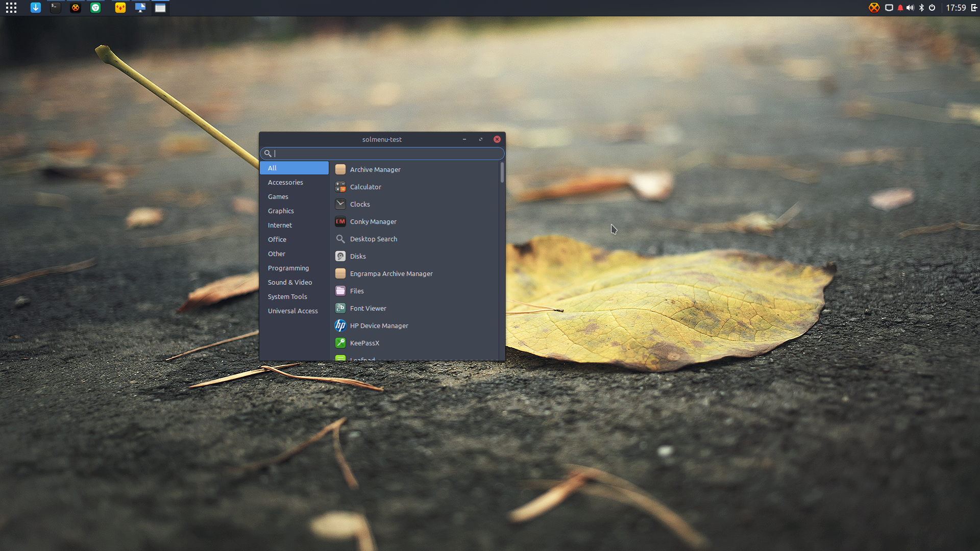
Task: Select the System Tools category
Action: click(x=294, y=296)
